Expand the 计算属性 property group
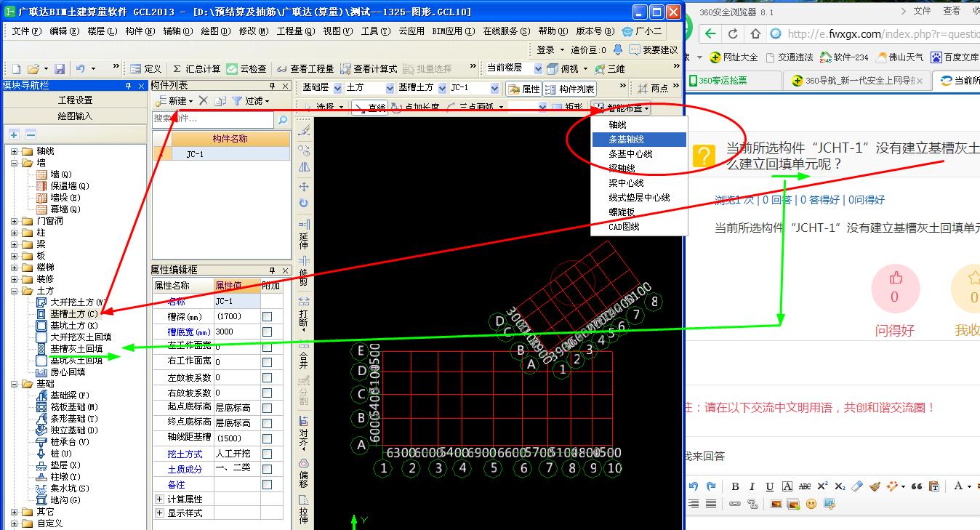The image size is (980, 530). [160, 499]
